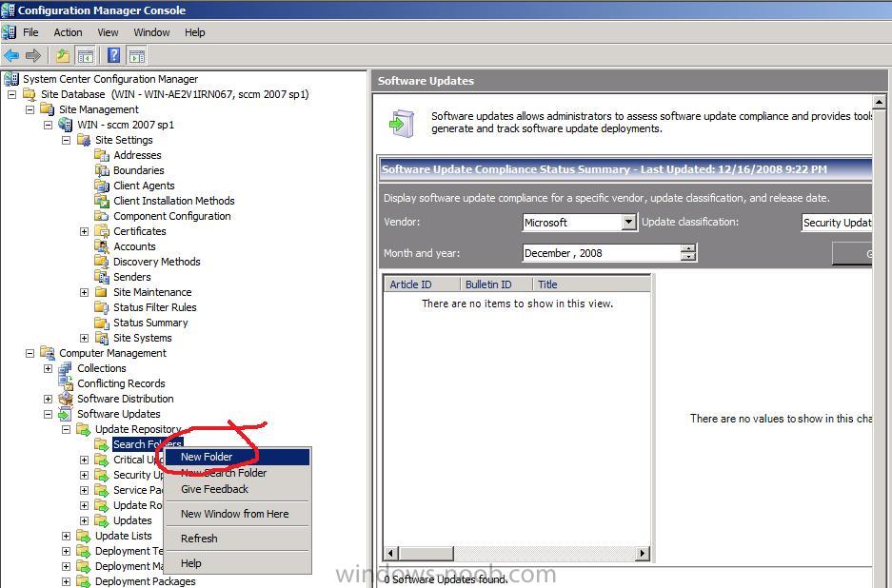Select the Status Filter Rules icon
This screenshot has width=892, height=588.
pos(102,307)
